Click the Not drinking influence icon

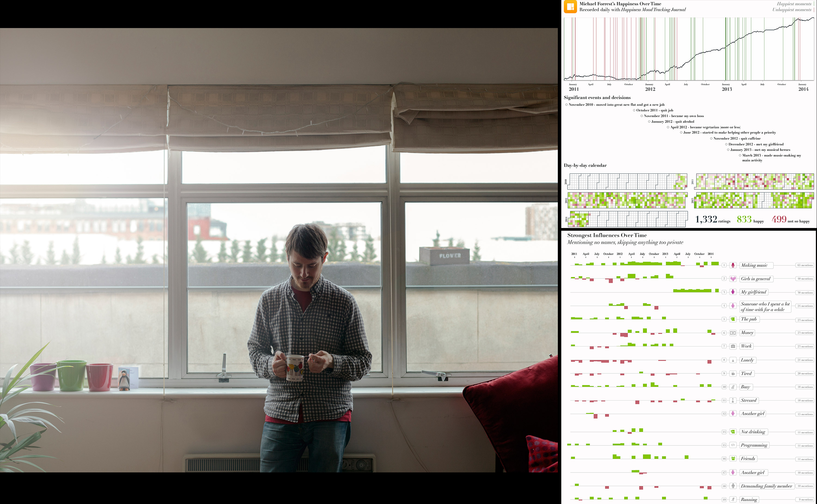coord(734,432)
